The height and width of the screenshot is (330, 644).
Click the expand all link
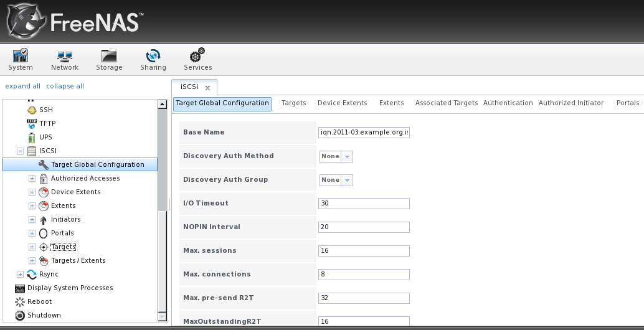point(22,86)
